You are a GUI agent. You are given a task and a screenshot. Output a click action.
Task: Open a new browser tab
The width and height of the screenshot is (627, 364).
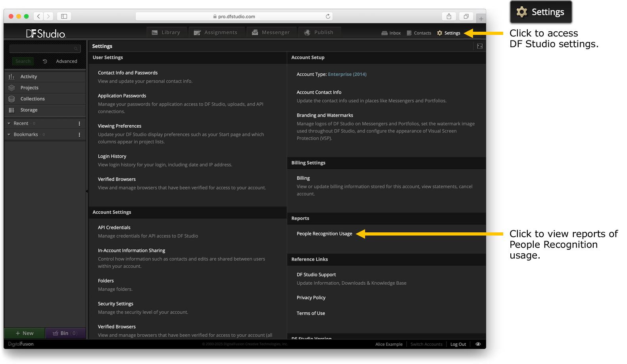pos(481,19)
